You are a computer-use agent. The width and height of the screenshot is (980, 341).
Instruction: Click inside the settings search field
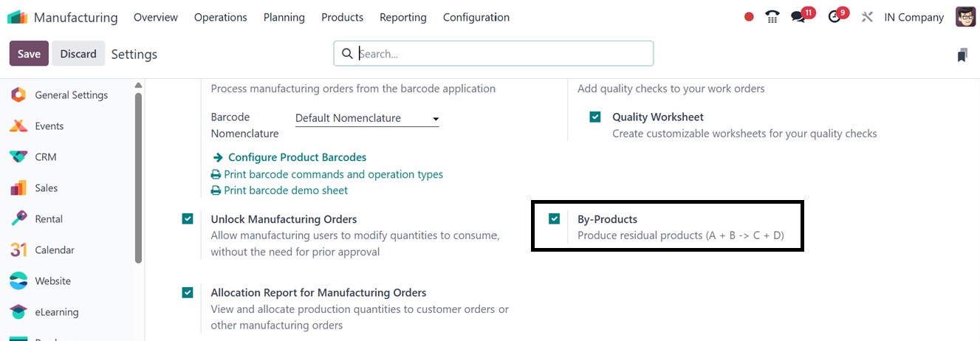click(x=502, y=54)
